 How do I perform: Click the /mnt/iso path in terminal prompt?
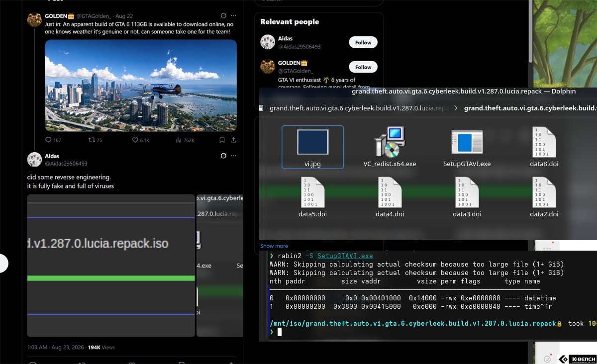coord(412,324)
